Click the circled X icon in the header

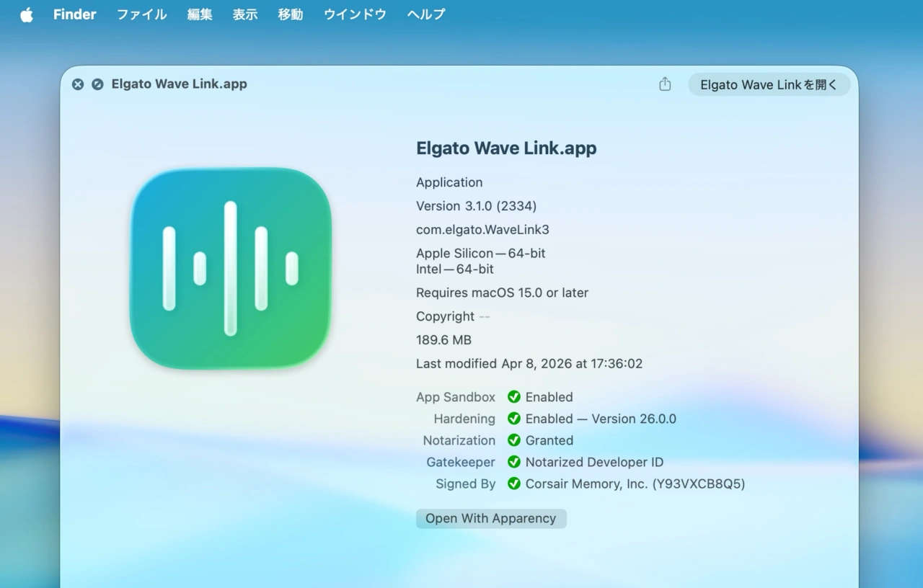coord(78,84)
